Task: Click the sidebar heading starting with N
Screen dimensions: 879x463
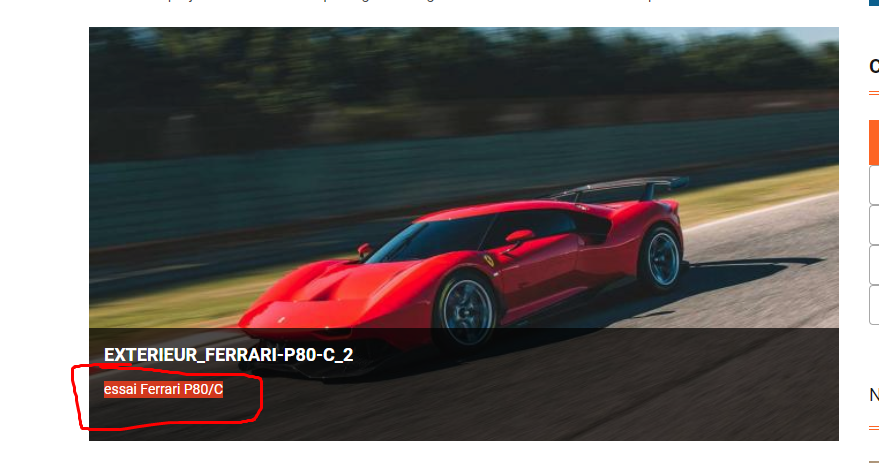Action: 874,395
